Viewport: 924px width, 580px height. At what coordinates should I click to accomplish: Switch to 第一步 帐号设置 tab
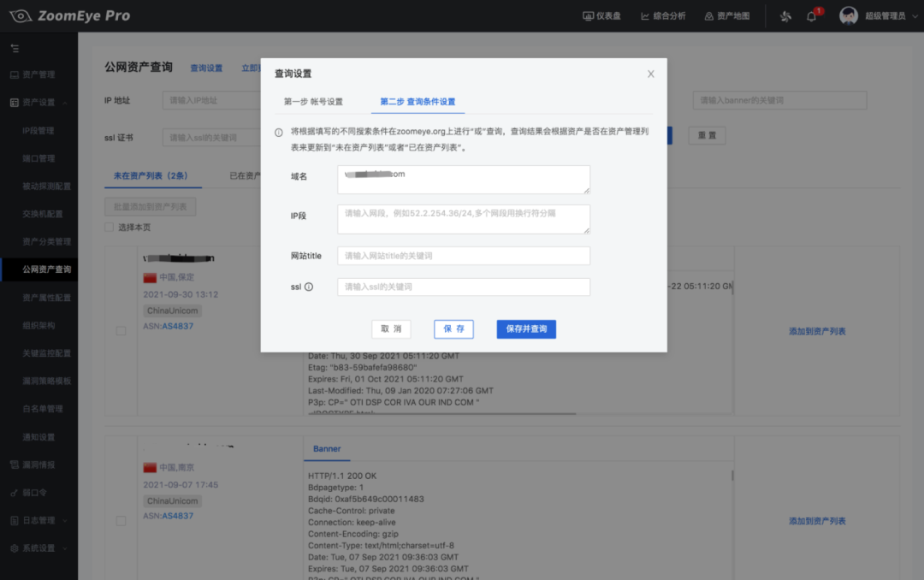tap(313, 102)
